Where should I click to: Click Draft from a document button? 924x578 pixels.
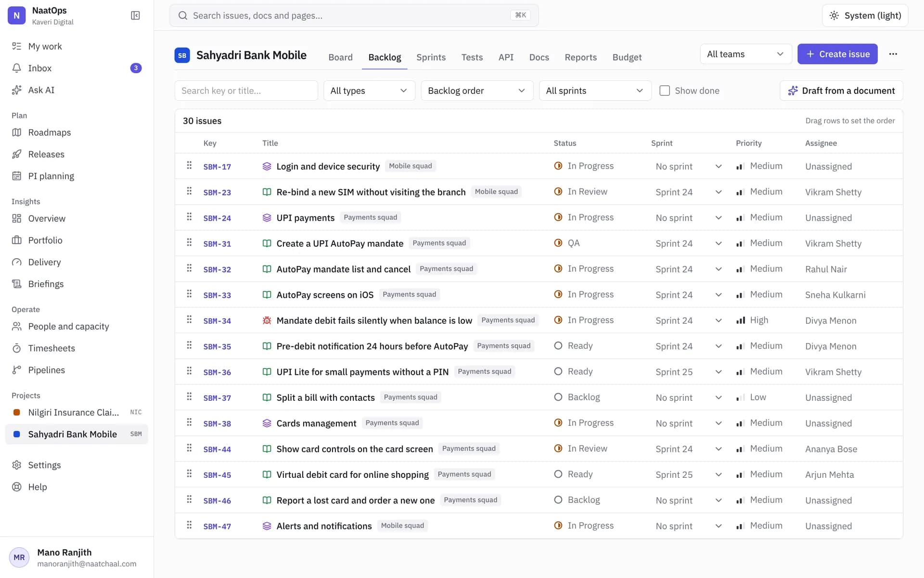841,91
